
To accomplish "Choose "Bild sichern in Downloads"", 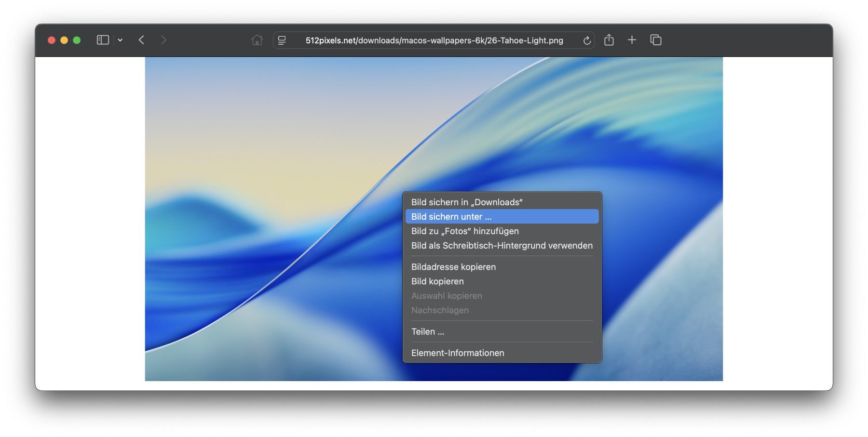I will coord(467,202).
